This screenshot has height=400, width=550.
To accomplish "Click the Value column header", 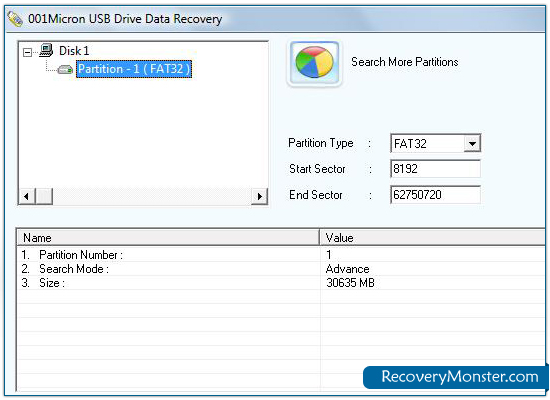I will point(433,238).
